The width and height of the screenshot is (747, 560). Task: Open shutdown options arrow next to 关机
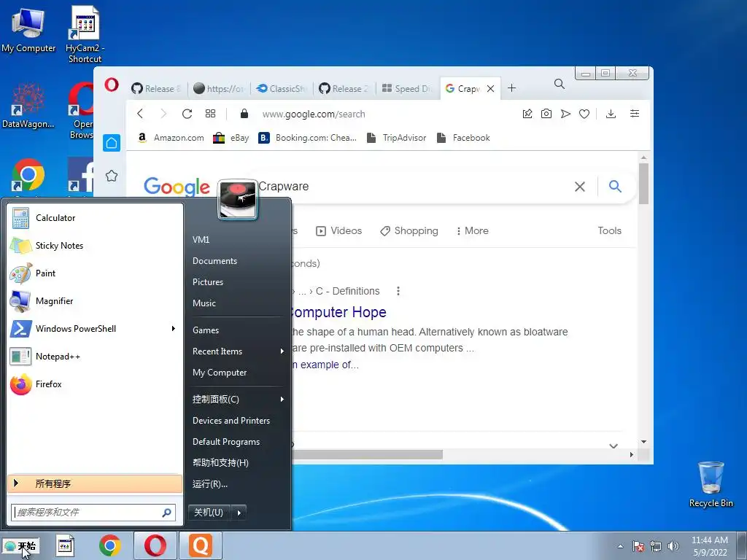pyautogui.click(x=239, y=513)
